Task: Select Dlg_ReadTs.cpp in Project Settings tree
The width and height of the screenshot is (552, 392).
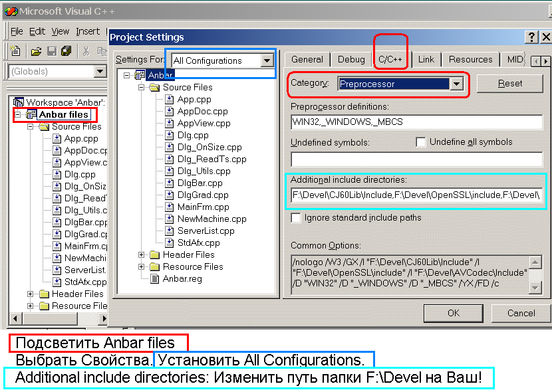Action: (x=211, y=159)
